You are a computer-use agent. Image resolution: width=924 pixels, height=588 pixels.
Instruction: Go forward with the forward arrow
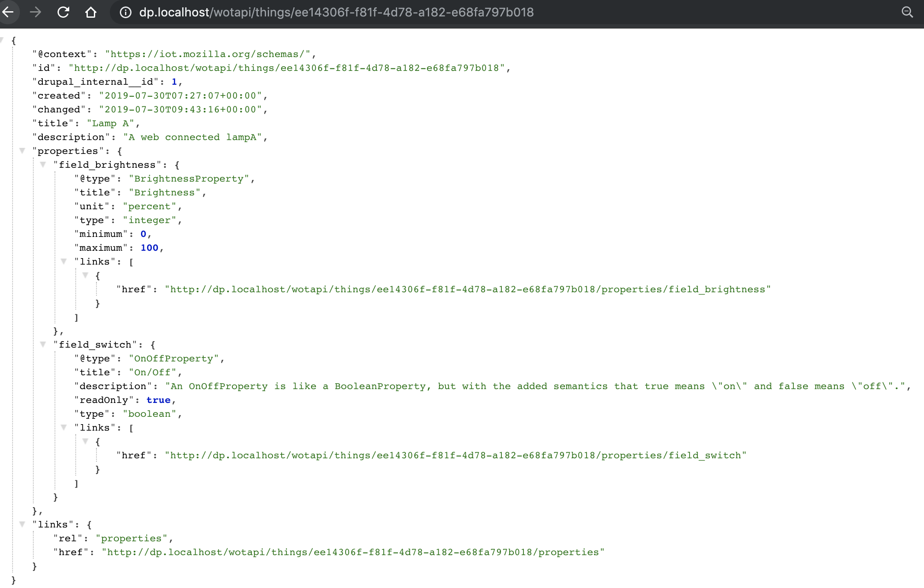[35, 12]
